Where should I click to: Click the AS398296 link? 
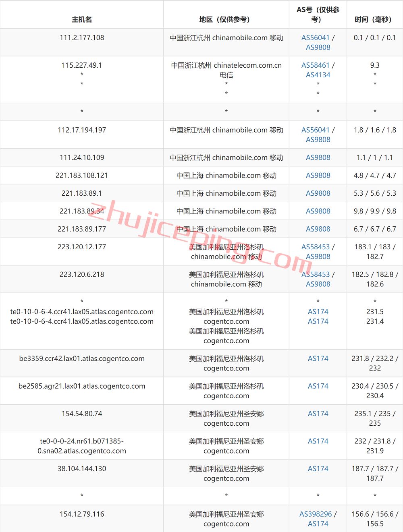316,514
